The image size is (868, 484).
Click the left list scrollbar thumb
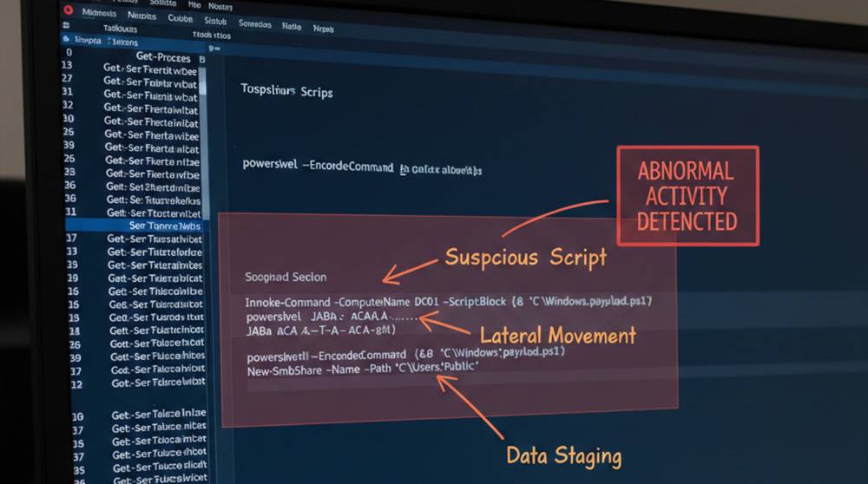(202, 143)
